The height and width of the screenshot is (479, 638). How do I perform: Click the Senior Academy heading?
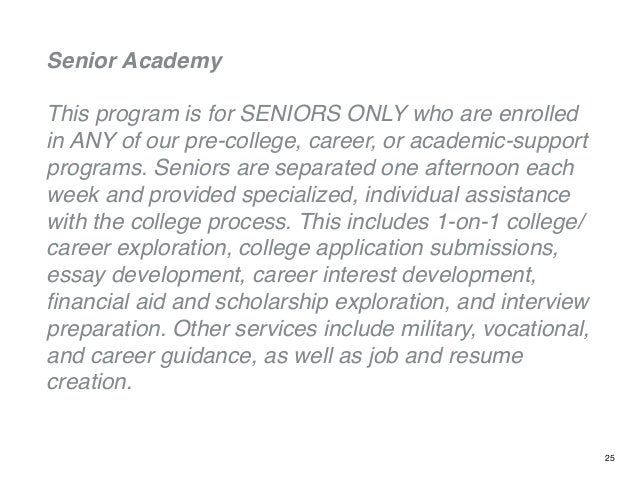point(135,61)
